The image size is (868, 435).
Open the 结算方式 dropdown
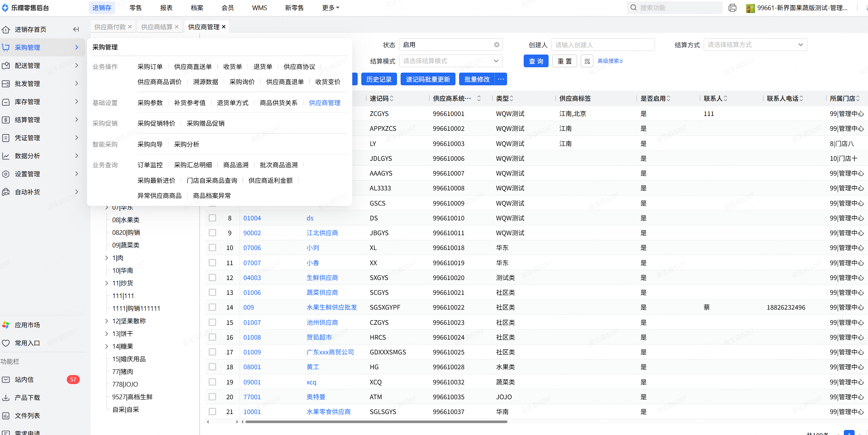(x=755, y=45)
